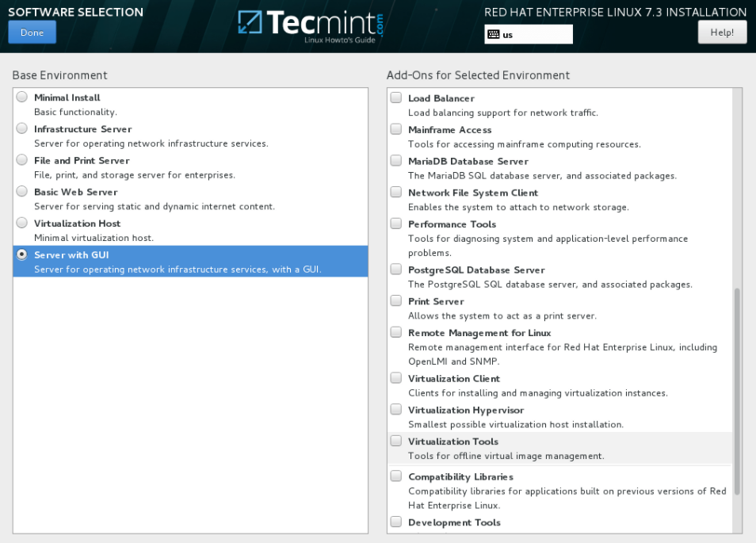Click the MariaDB SQL database server description

[542, 176]
